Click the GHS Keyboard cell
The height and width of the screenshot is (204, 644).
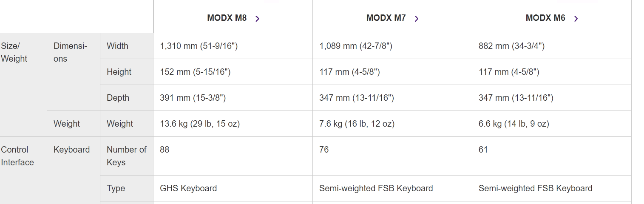(188, 188)
